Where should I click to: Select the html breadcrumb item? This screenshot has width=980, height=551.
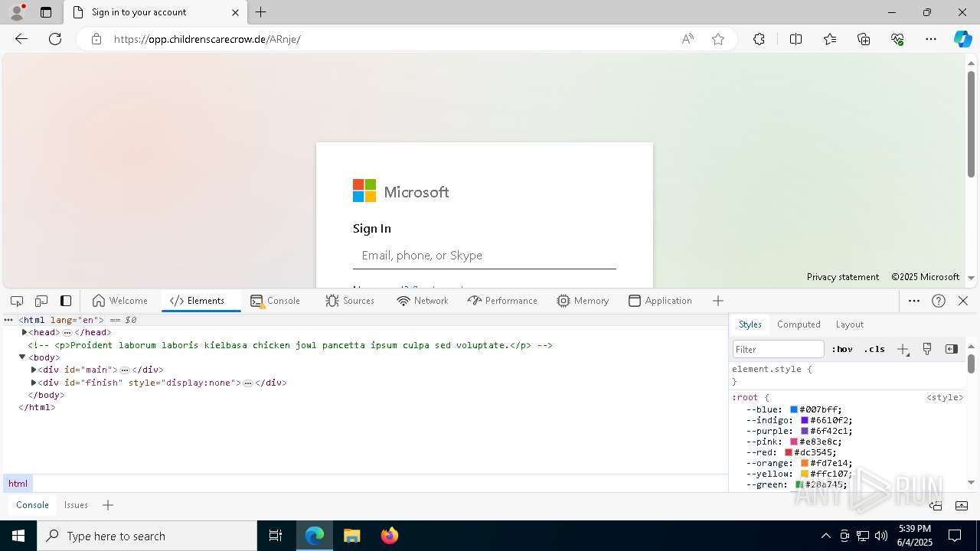pos(18,484)
